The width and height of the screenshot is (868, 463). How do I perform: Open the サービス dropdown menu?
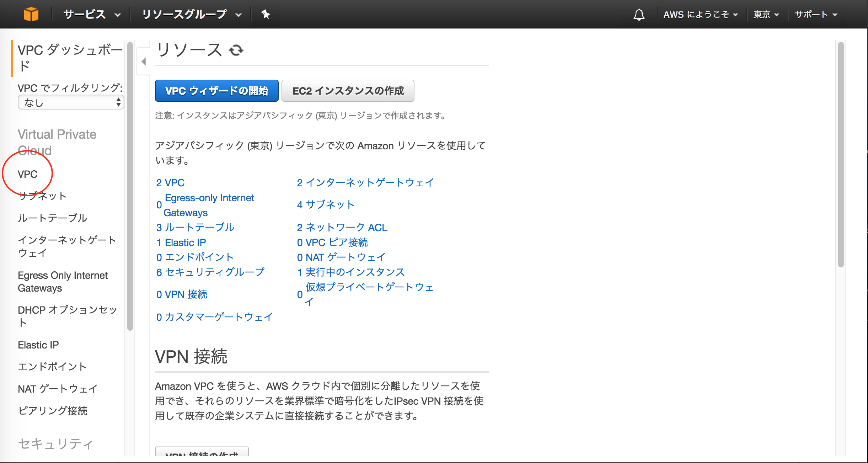92,14
